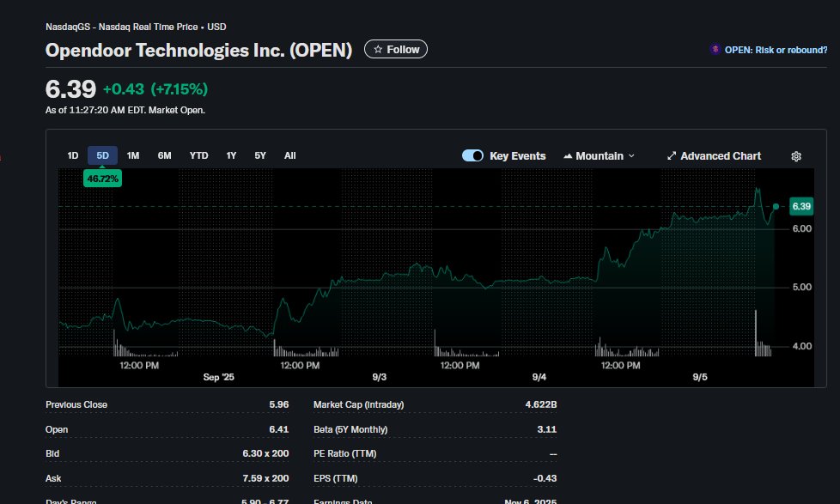The image size is (840, 504).
Task: Open the Advanced Chart view
Action: click(714, 156)
